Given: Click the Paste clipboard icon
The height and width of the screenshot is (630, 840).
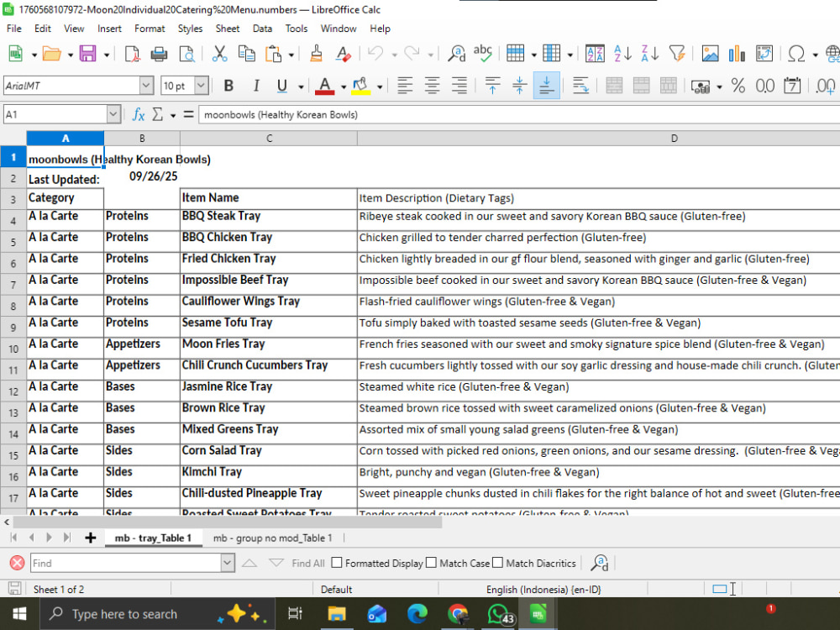Looking at the screenshot, I should coord(273,54).
